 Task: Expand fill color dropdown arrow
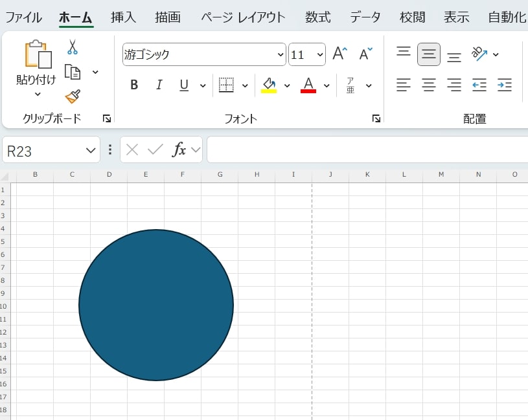(x=287, y=85)
